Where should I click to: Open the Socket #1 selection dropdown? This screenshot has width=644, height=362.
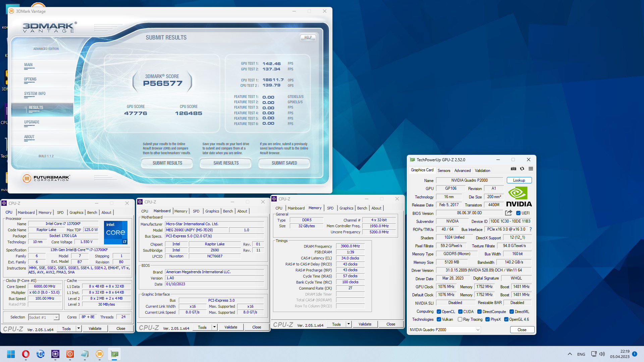click(x=44, y=317)
